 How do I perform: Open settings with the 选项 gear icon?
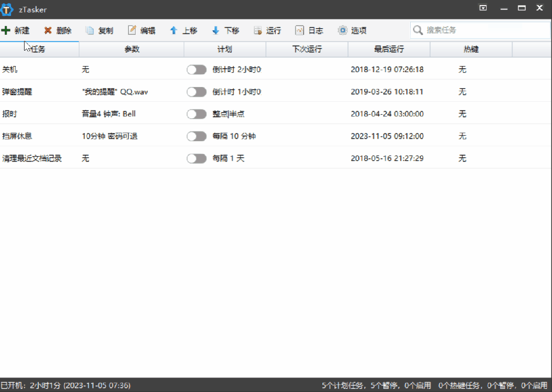[351, 30]
